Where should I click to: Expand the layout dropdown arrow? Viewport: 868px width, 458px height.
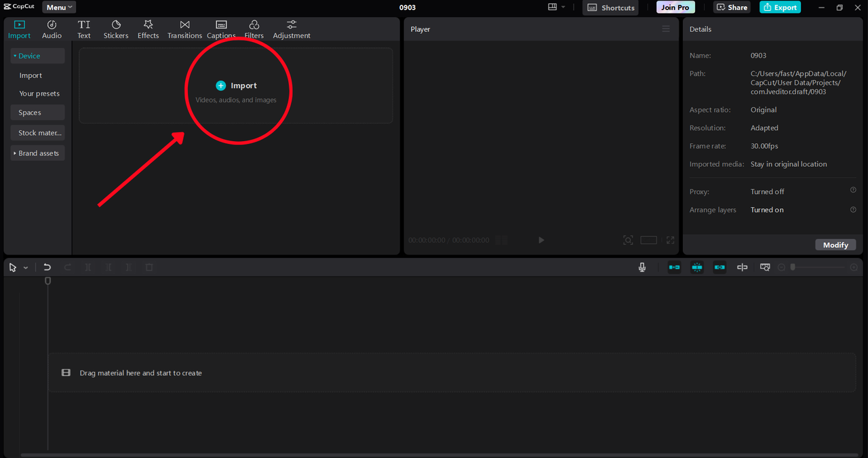563,7
